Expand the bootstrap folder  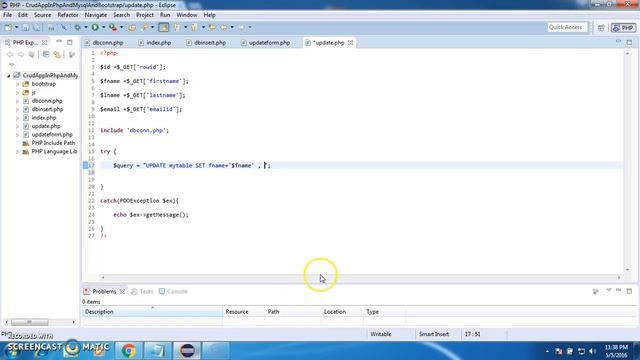18,84
